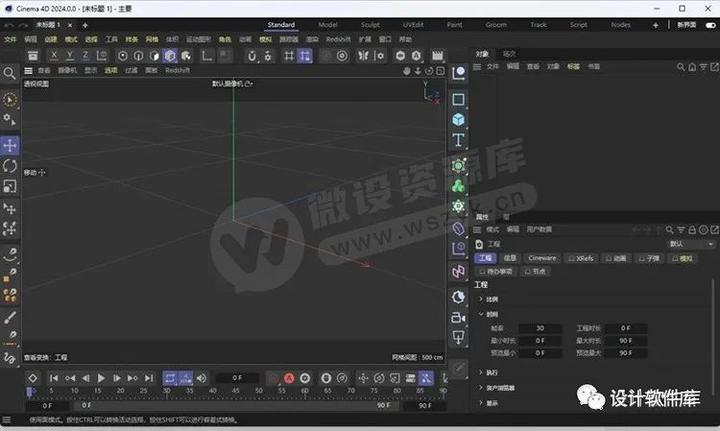Expand the 显示 section
The height and width of the screenshot is (431, 720).
click(481, 403)
